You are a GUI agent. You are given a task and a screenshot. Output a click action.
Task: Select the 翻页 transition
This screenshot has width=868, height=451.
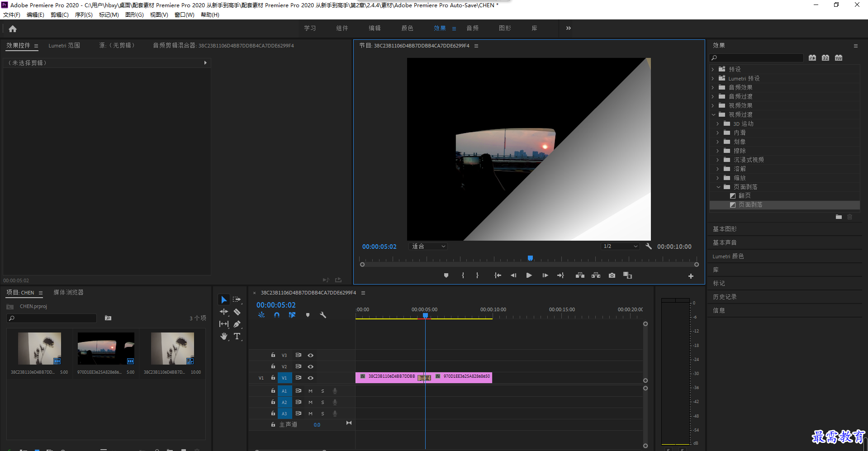point(745,196)
